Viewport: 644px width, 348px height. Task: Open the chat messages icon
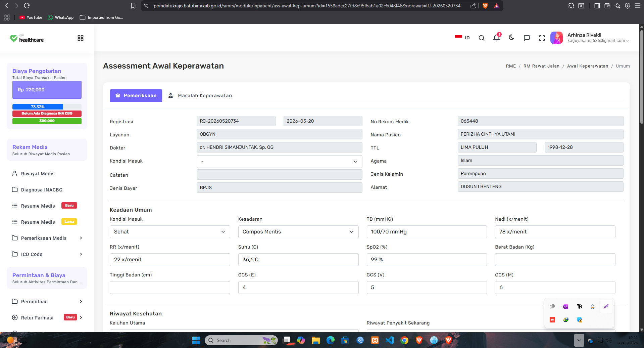click(x=527, y=38)
